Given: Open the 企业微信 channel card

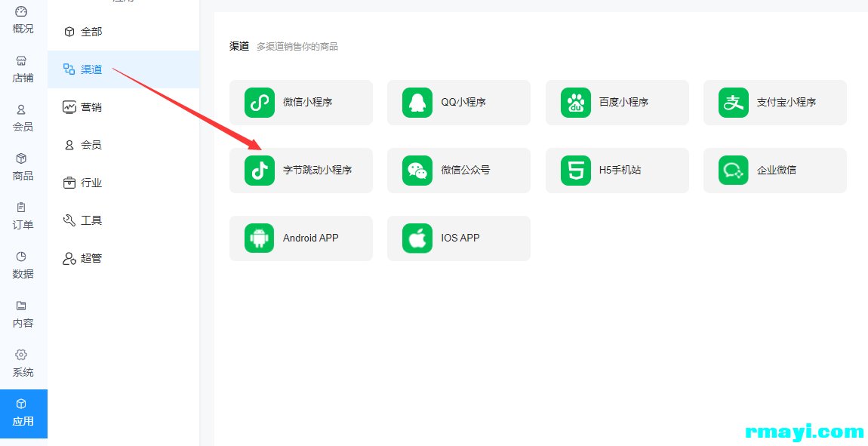Looking at the screenshot, I should tap(775, 171).
